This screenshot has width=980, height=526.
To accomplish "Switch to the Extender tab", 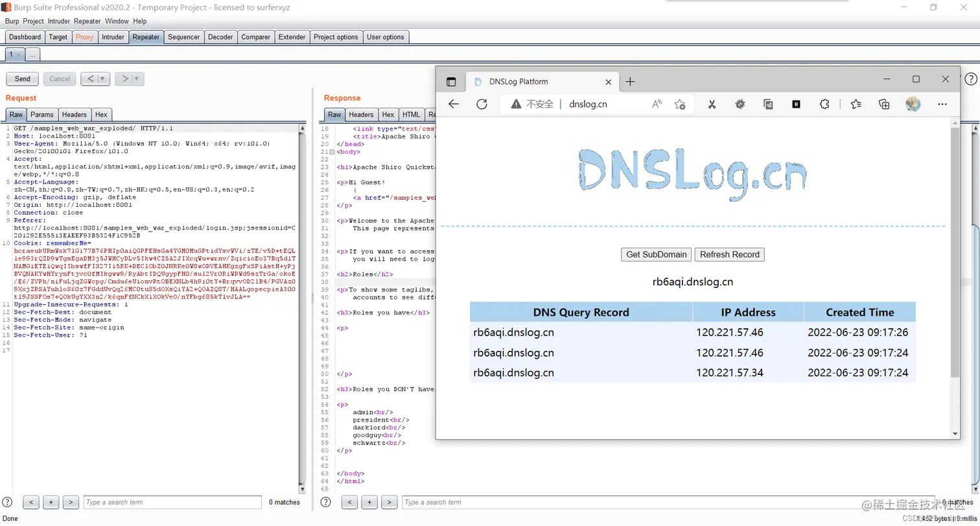I will coord(292,37).
